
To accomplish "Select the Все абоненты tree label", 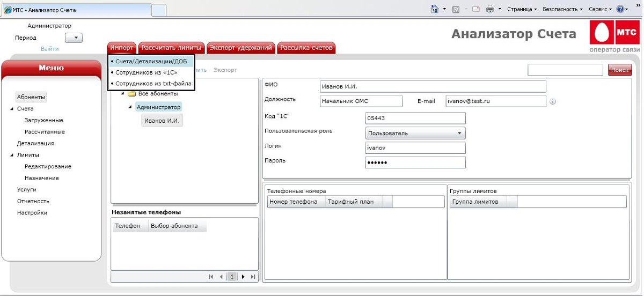I will pyautogui.click(x=158, y=94).
